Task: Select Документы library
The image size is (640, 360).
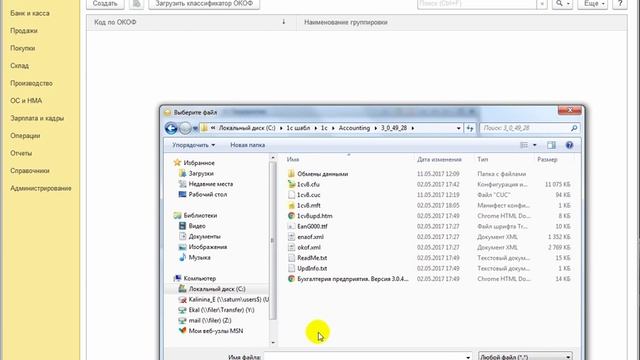Action: coord(204,237)
